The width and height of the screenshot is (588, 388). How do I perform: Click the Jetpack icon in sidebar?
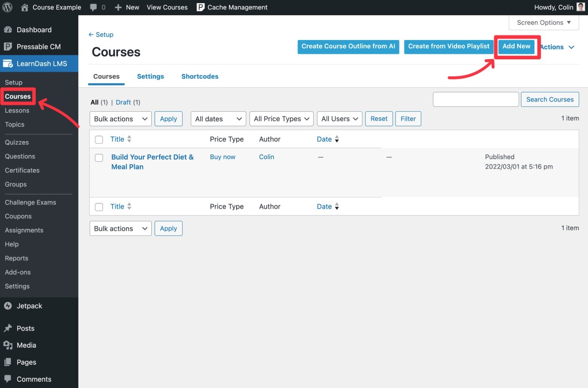pos(8,306)
